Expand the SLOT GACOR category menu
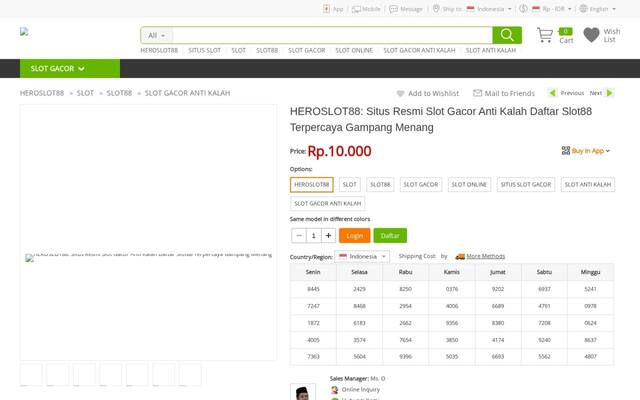 [x=70, y=69]
